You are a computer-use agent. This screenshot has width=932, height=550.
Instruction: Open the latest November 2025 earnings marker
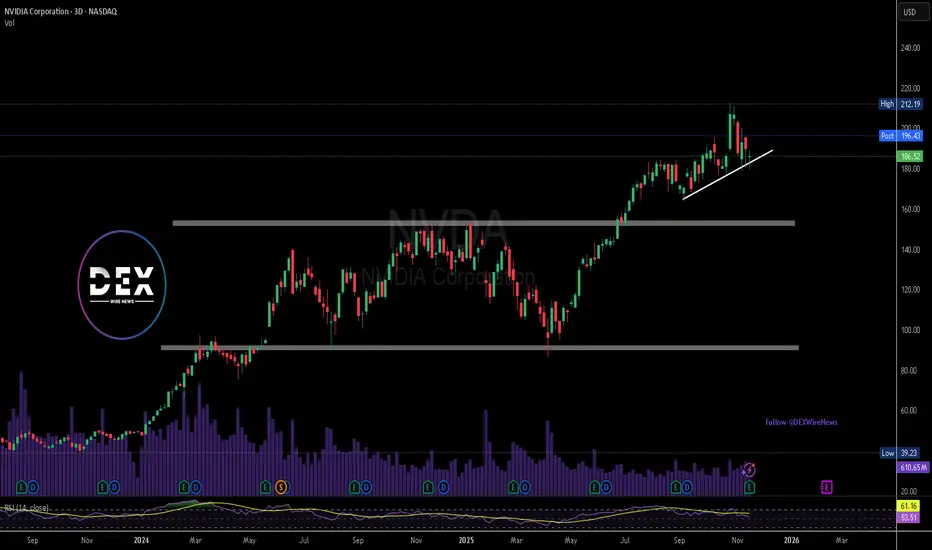(x=750, y=488)
